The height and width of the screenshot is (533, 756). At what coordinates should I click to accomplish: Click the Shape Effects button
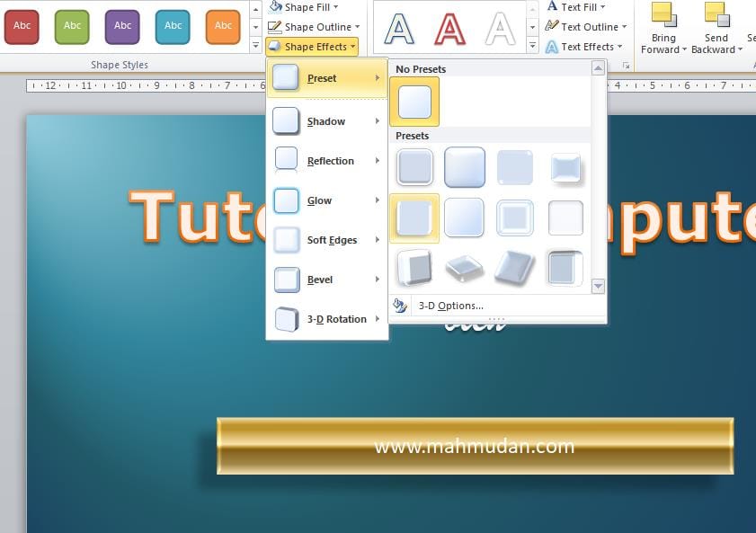pyautogui.click(x=312, y=47)
